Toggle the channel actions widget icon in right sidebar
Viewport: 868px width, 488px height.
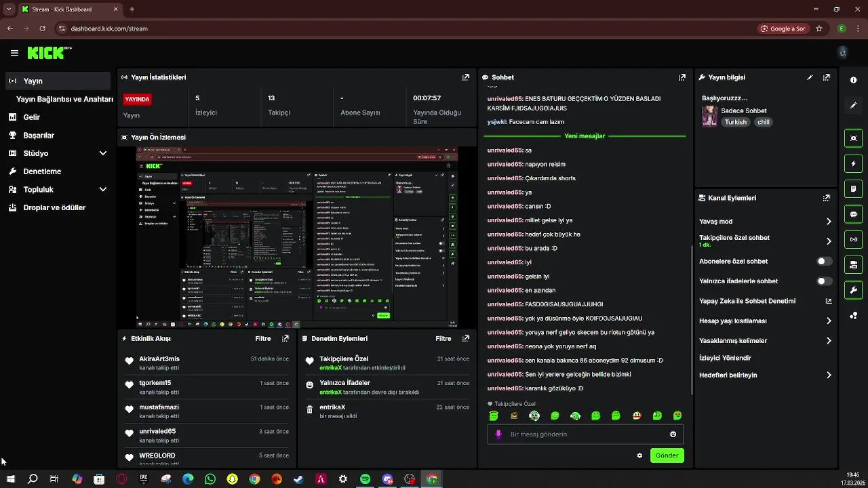(x=853, y=264)
